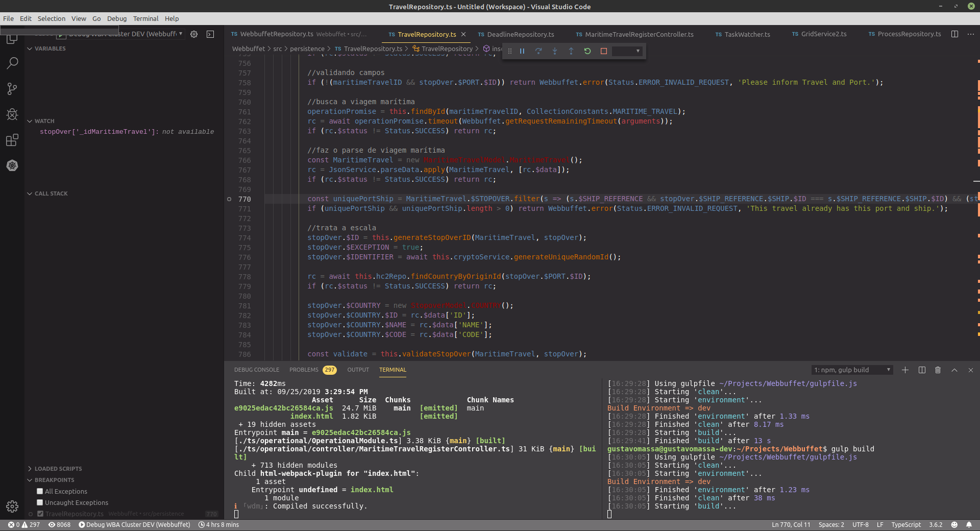The image size is (980, 531).
Task: Click Step Over in the debug toolbar
Action: pyautogui.click(x=538, y=51)
